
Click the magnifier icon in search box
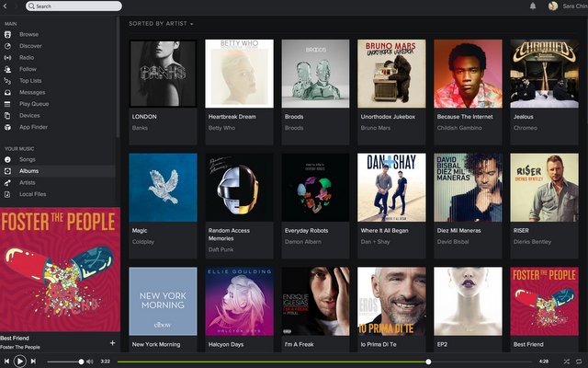tap(31, 6)
